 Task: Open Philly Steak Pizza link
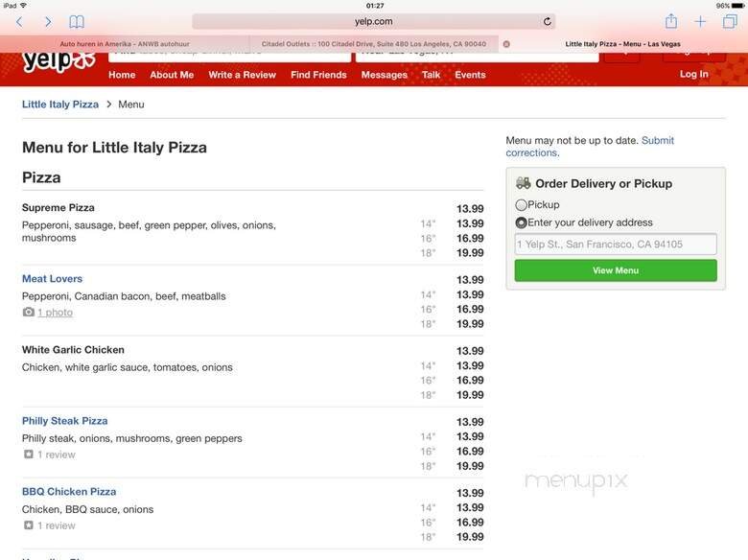click(x=65, y=421)
